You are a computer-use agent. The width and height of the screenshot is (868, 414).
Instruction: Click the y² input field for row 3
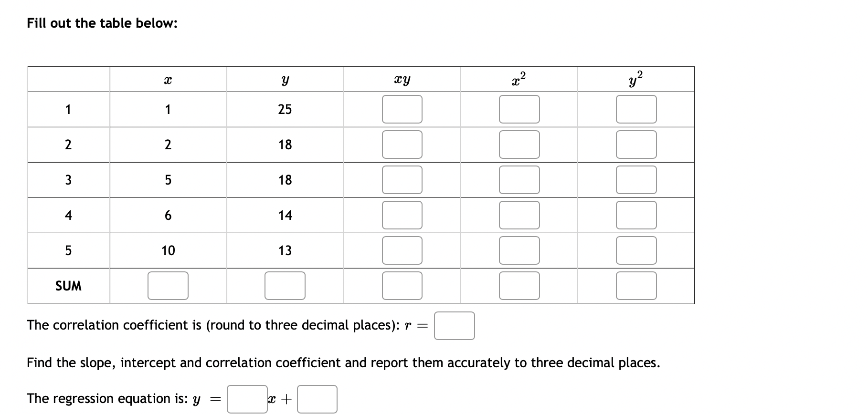637,180
